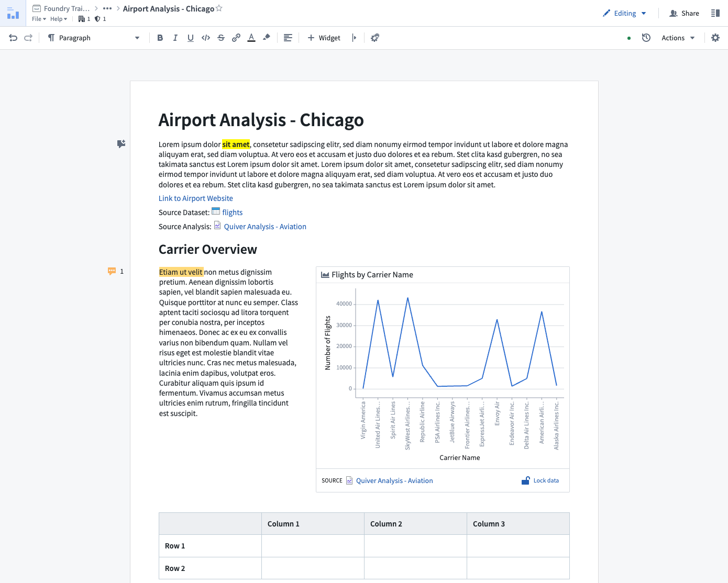Click the highlighter icon in the toolbar

point(267,38)
